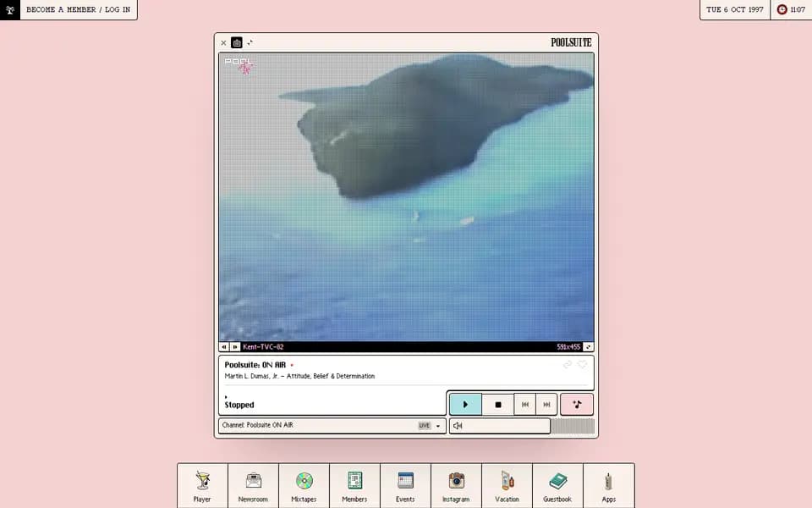
Task: Click the island video thumbnail
Action: [407, 197]
